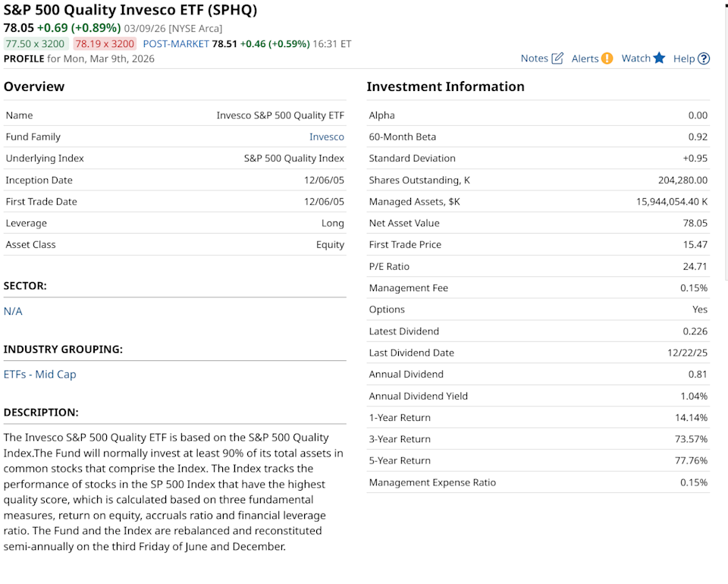
Task: Click the blue Watch star icon
Action: [x=659, y=58]
